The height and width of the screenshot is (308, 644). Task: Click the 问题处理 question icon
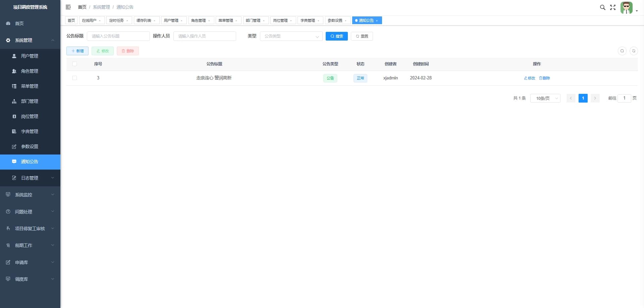click(x=8, y=212)
